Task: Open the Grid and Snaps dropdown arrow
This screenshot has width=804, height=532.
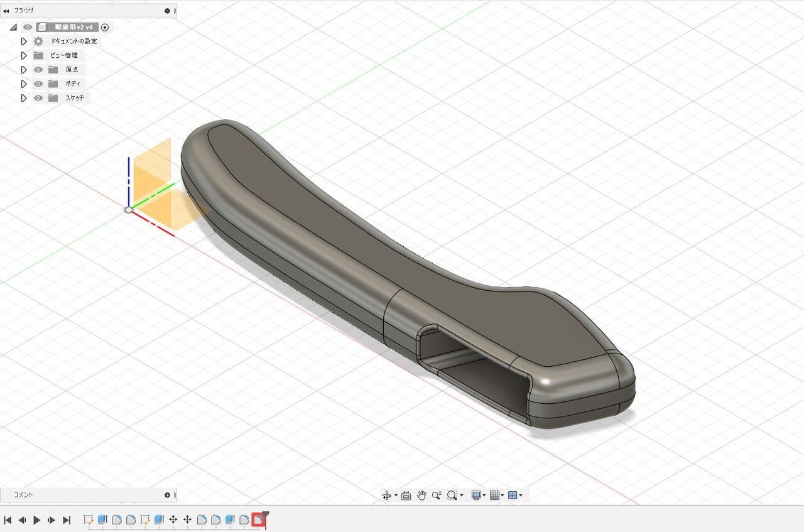Action: coord(503,496)
